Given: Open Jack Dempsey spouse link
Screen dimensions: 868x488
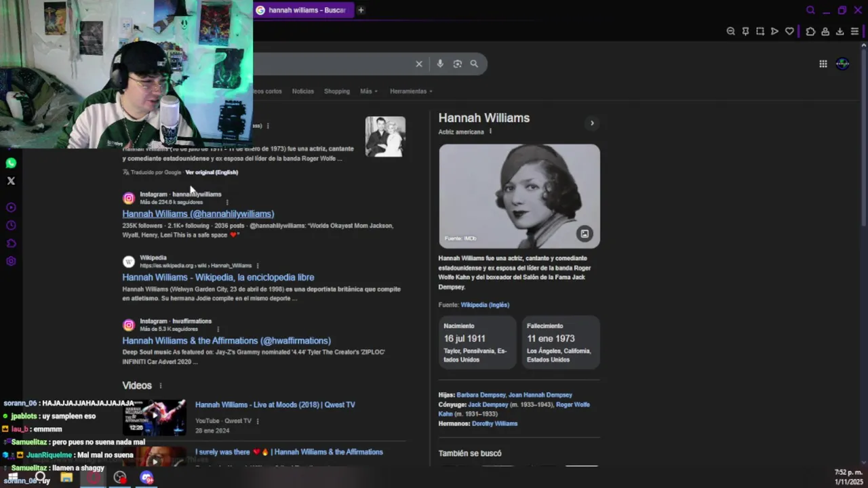Looking at the screenshot, I should 488,405.
